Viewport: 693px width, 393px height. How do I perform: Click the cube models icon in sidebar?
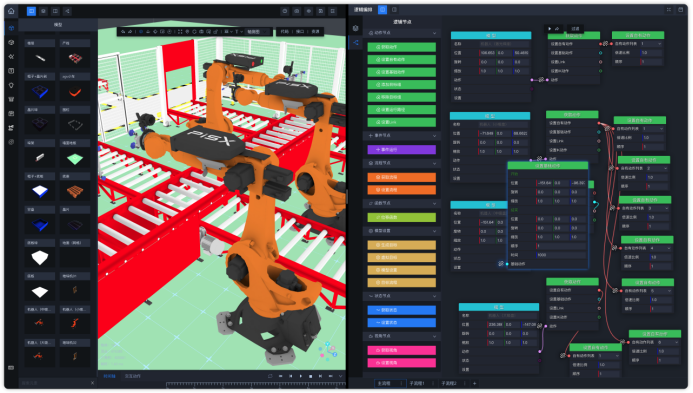pyautogui.click(x=11, y=28)
